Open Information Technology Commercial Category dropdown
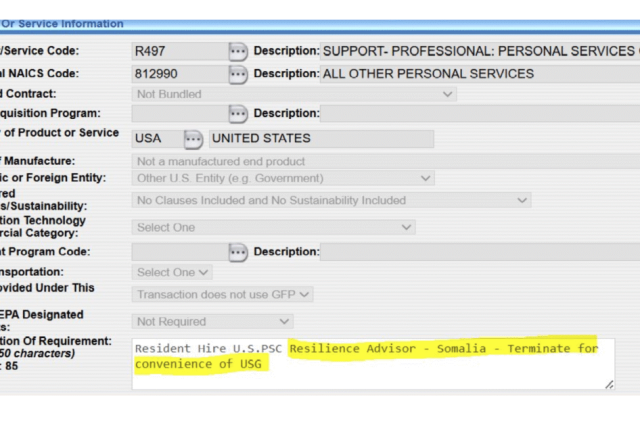 (273, 227)
